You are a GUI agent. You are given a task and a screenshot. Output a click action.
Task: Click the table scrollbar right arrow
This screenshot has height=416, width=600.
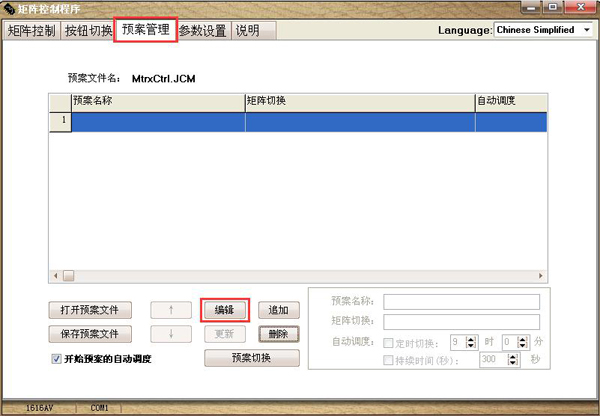click(x=541, y=276)
